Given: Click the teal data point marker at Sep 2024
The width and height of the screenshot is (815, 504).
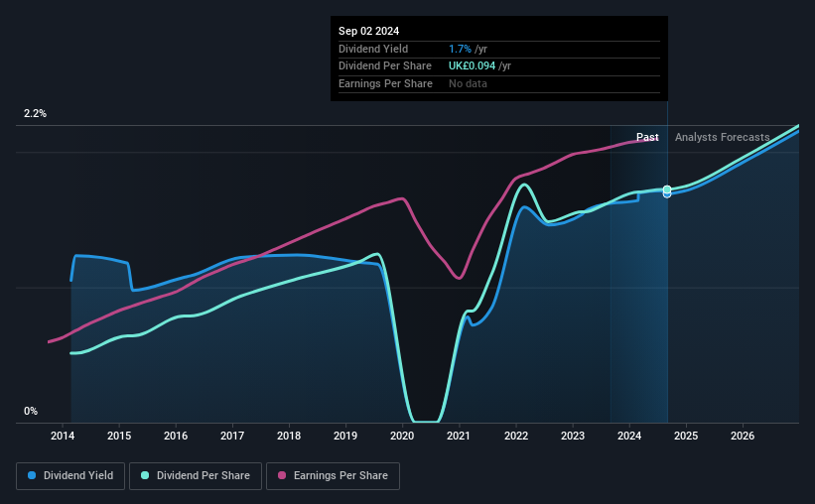Looking at the screenshot, I should 667,189.
